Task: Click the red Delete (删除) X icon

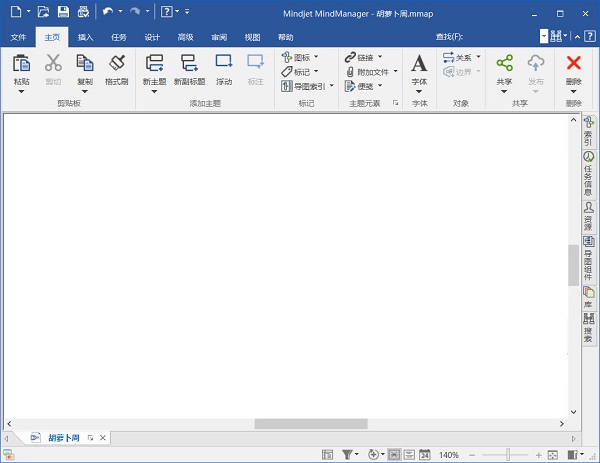Action: click(x=574, y=63)
